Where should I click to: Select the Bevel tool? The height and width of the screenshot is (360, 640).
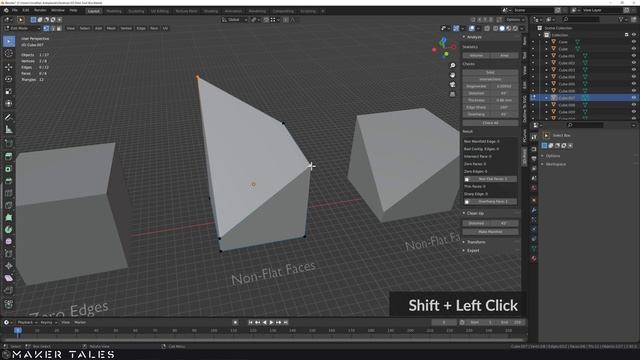9,181
